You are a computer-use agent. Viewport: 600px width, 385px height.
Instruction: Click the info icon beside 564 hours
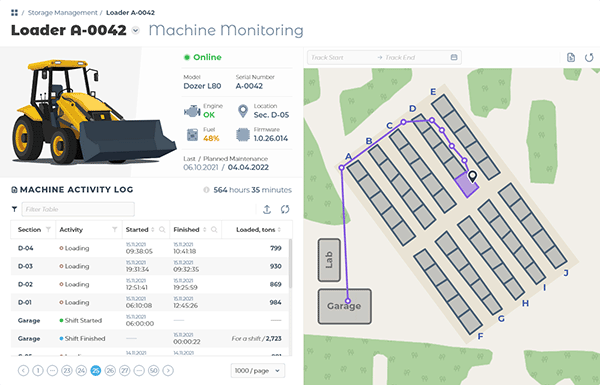[x=206, y=190]
